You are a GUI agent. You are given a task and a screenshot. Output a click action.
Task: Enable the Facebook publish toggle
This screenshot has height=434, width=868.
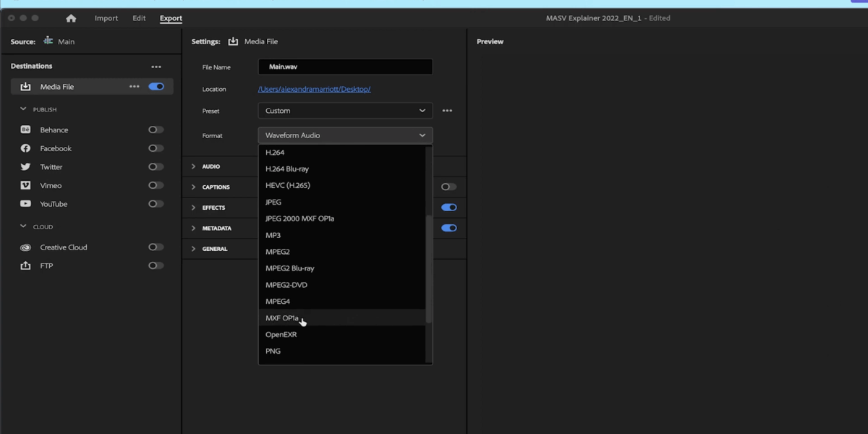click(x=156, y=148)
